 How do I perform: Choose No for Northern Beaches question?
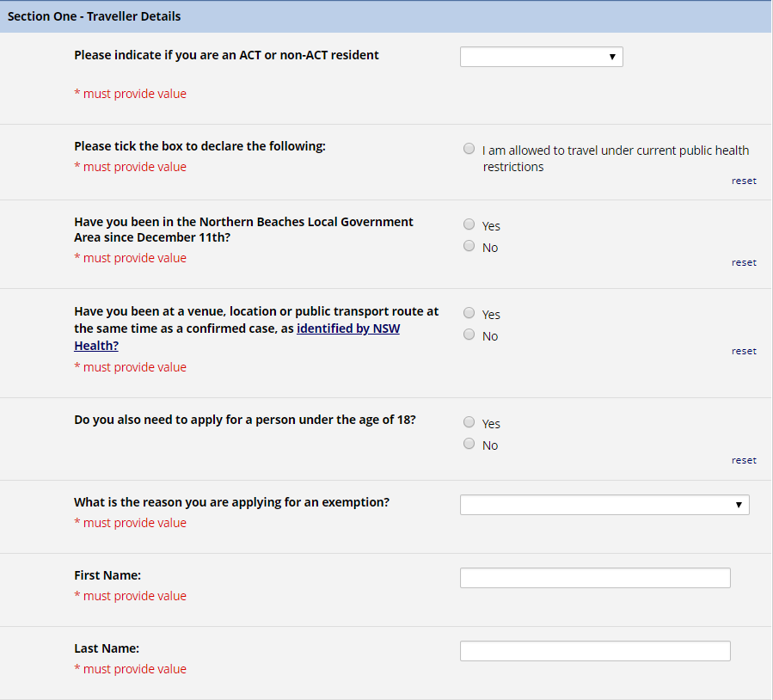(469, 246)
